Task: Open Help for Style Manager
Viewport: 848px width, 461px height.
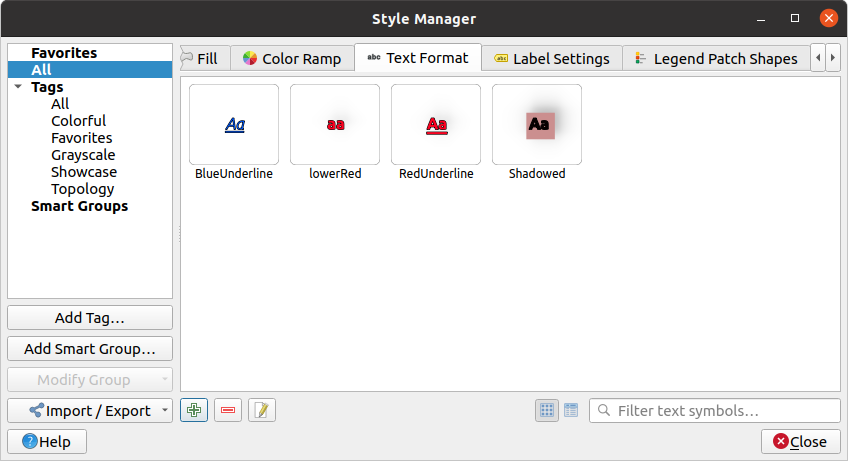Action: (47, 442)
